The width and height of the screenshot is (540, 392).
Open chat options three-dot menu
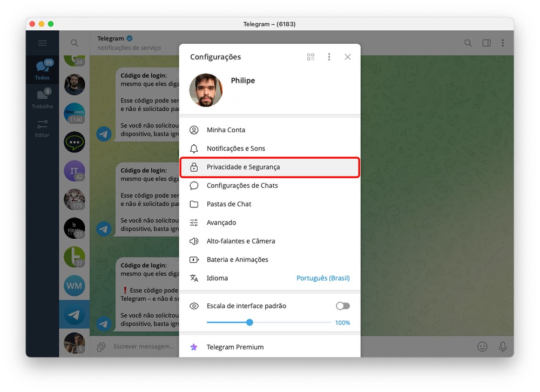click(503, 43)
